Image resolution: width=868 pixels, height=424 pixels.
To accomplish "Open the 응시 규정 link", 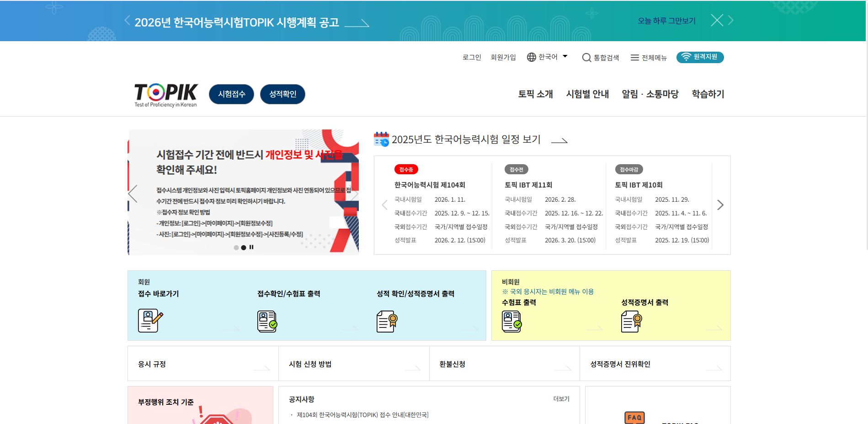I will (x=203, y=364).
